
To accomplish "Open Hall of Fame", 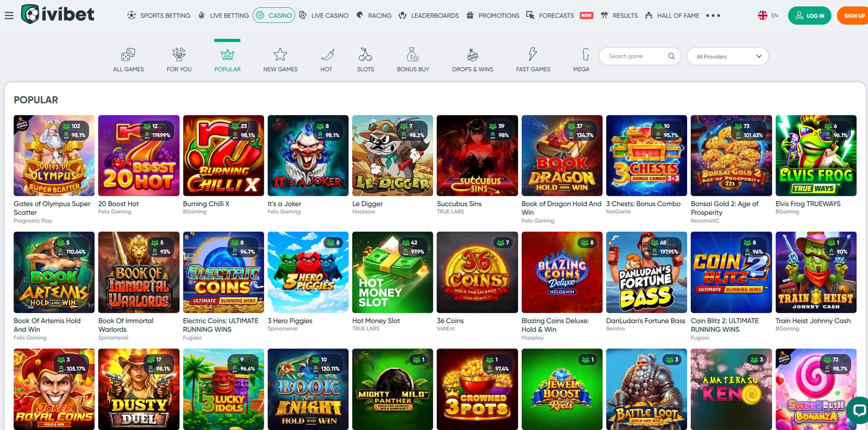I will point(672,16).
